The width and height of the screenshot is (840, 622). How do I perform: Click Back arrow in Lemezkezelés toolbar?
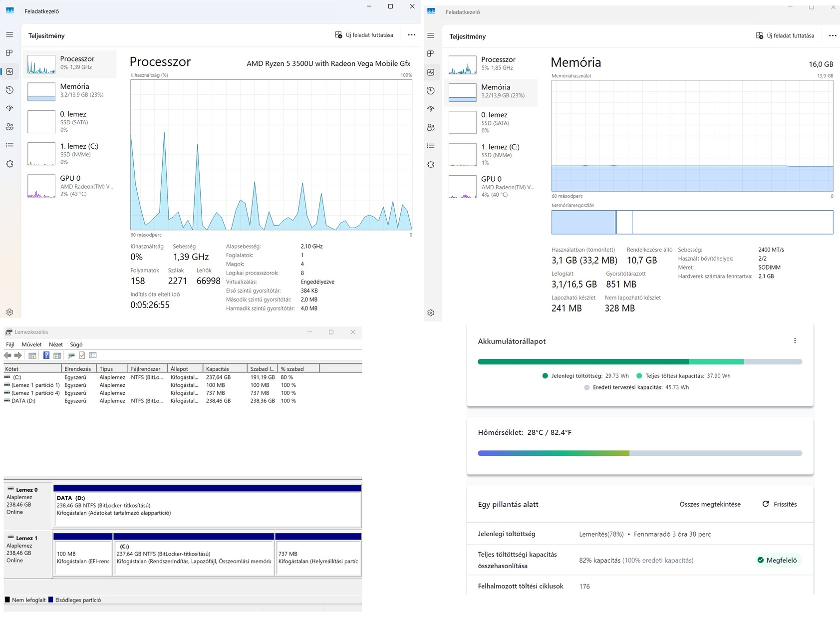point(7,355)
